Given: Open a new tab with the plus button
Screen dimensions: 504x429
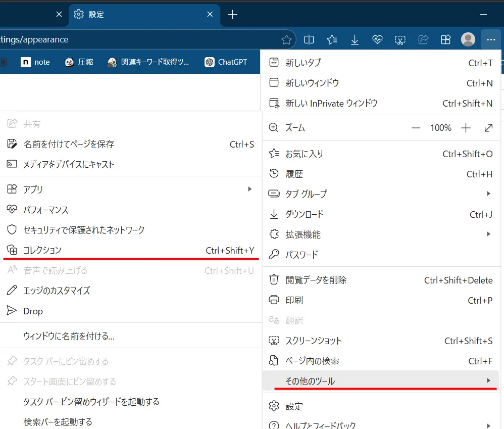Looking at the screenshot, I should tap(232, 15).
